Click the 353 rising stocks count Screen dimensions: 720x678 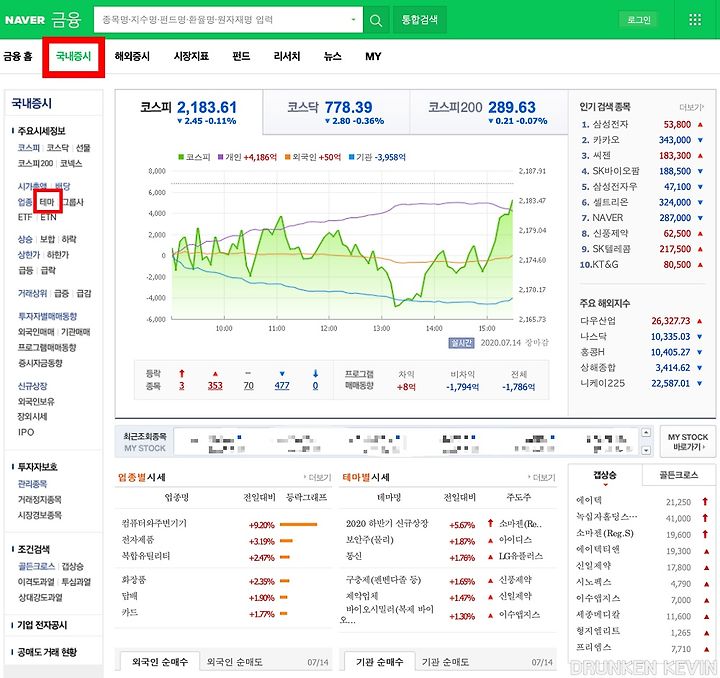(x=215, y=386)
